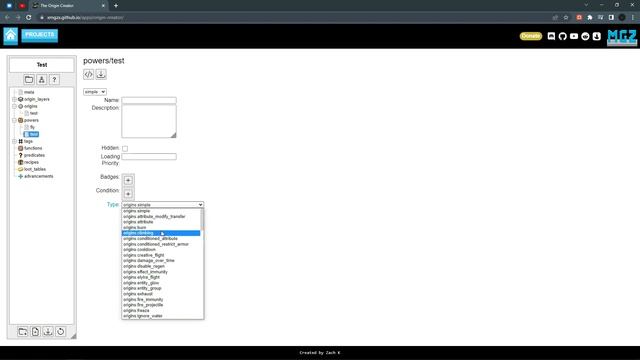Open the Discord link icon
Viewport: 640px width, 360px height.
[551, 36]
